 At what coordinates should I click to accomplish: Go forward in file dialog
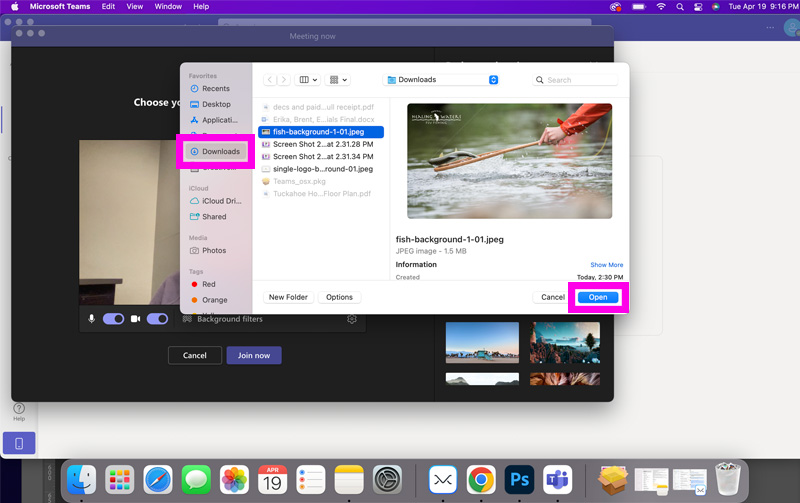point(284,80)
